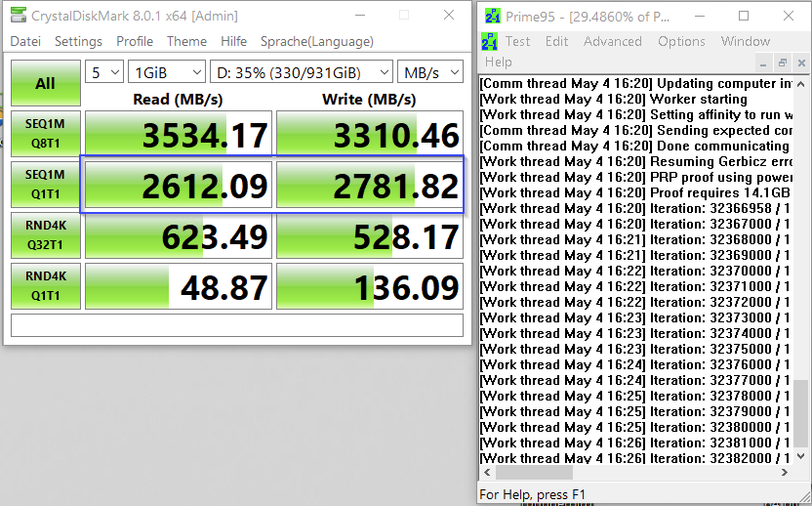812x506 pixels.
Task: Start the RND4K Q32T1 test
Action: click(46, 234)
